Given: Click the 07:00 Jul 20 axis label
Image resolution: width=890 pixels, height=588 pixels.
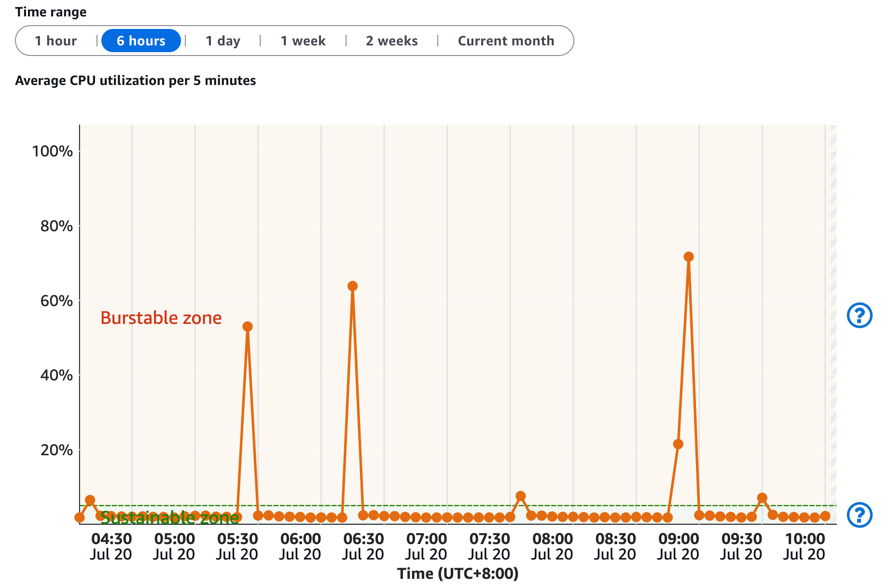Looking at the screenshot, I should (x=427, y=546).
